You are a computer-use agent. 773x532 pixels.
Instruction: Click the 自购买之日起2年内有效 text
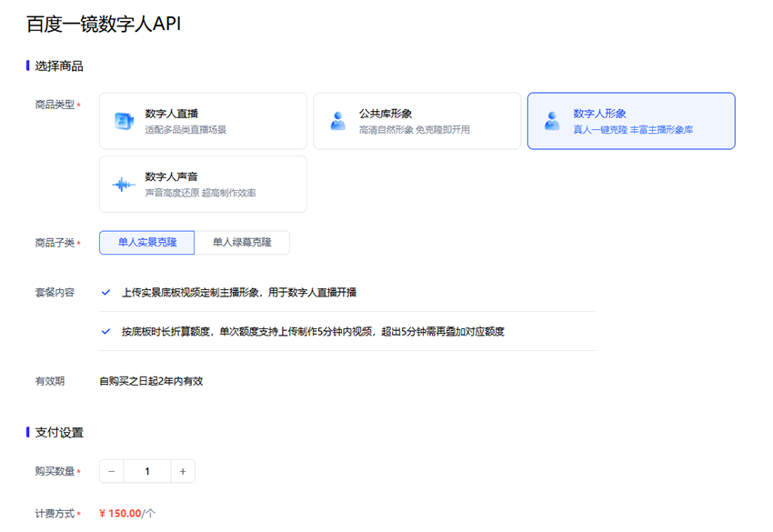[151, 381]
